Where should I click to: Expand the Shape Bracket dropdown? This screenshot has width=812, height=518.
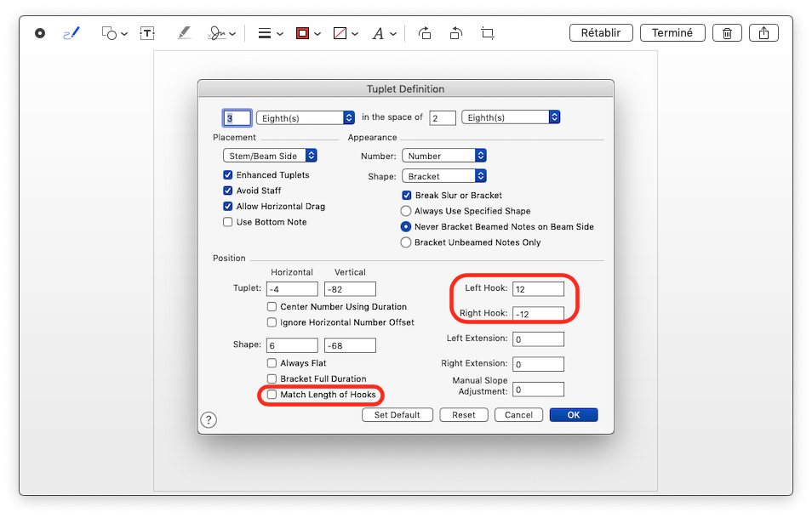coord(443,176)
